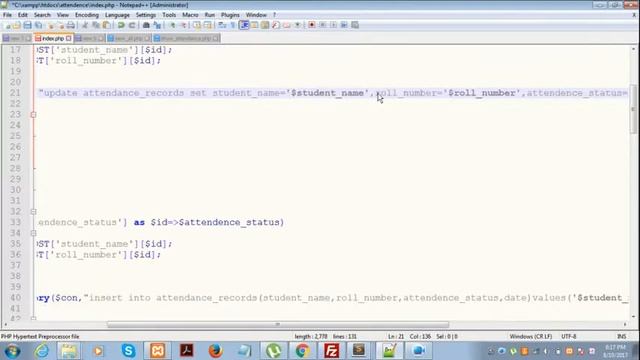Toggle show all characters icon

pos(233,25)
